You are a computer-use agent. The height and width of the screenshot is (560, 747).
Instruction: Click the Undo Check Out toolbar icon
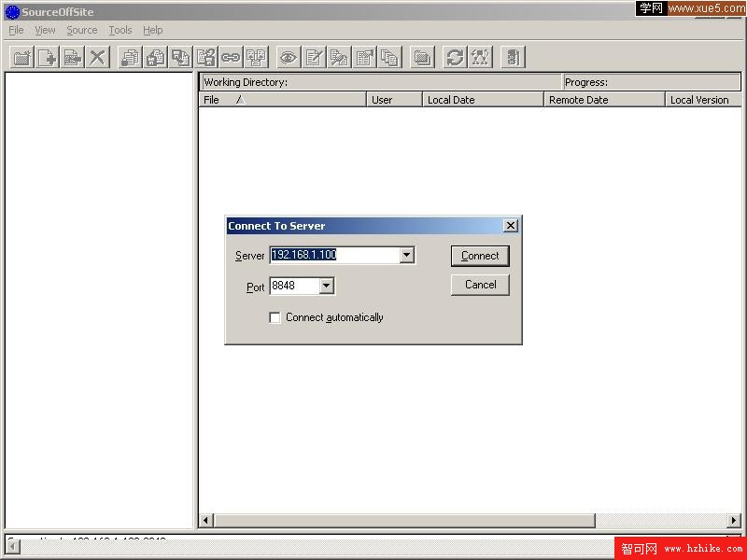pyautogui.click(x=205, y=58)
